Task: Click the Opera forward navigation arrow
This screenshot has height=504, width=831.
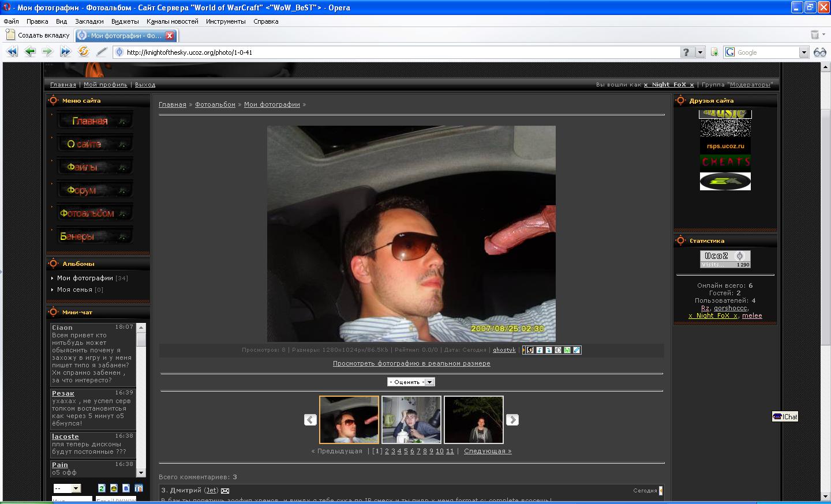Action: click(x=47, y=52)
